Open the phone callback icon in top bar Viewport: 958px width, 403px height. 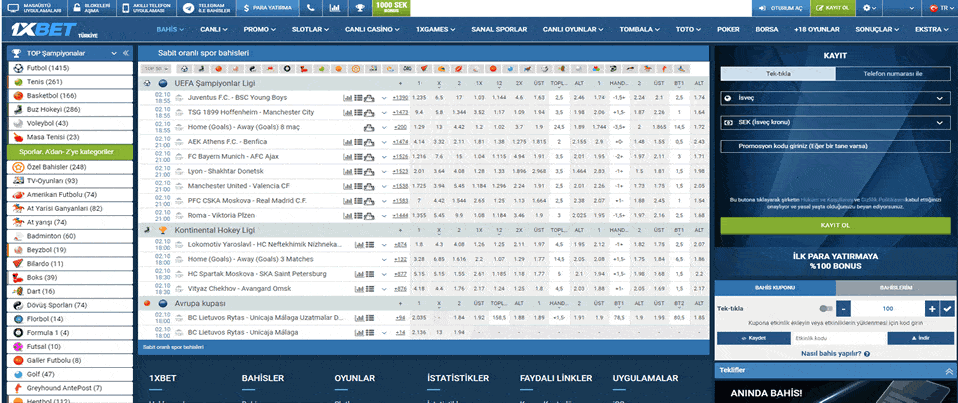pyautogui.click(x=311, y=8)
